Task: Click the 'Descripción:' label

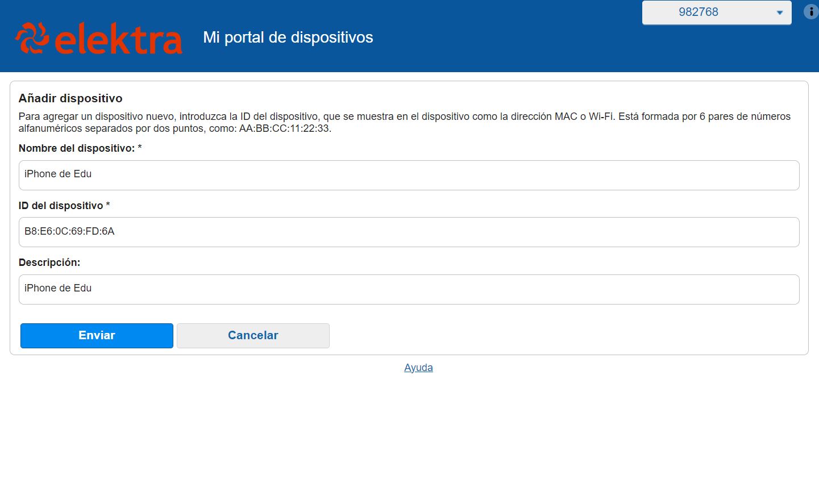Action: pyautogui.click(x=49, y=263)
